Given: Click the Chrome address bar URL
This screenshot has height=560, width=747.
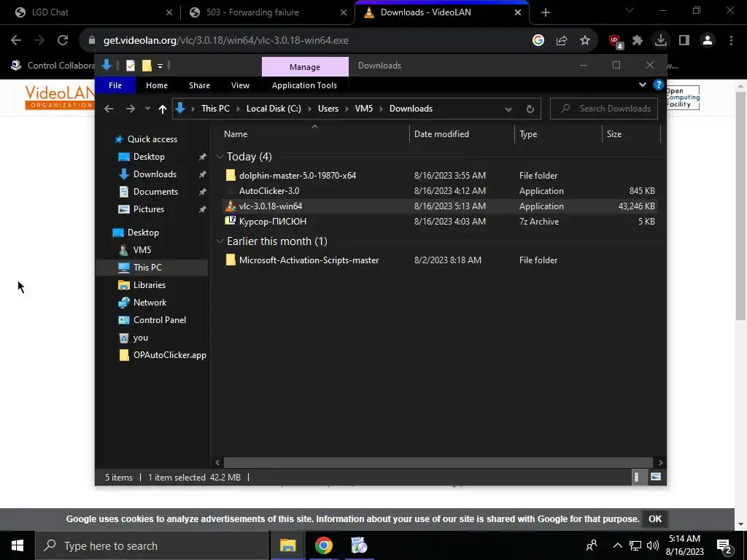Looking at the screenshot, I should 226,41.
